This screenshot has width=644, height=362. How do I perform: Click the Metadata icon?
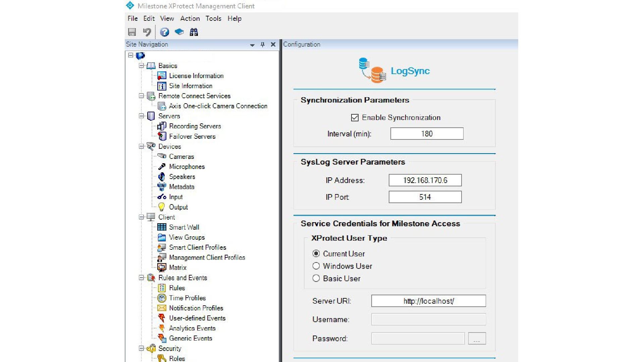[x=162, y=187]
